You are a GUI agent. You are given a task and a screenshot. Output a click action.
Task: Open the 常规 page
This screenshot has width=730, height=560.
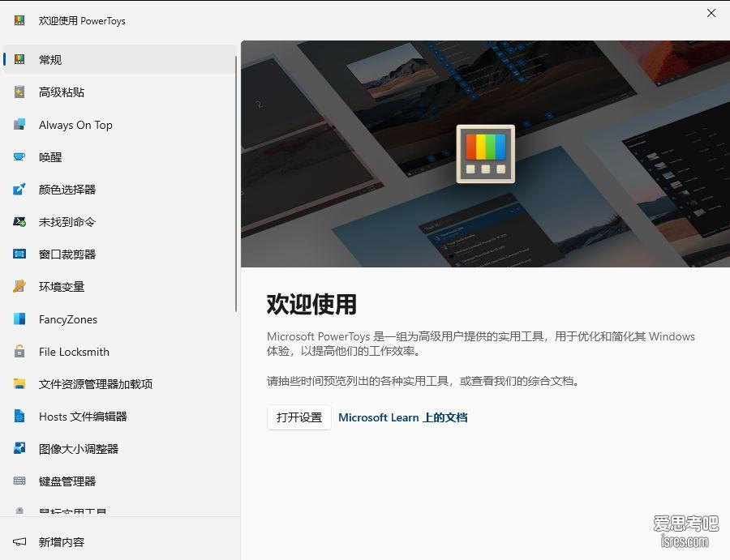(x=119, y=59)
